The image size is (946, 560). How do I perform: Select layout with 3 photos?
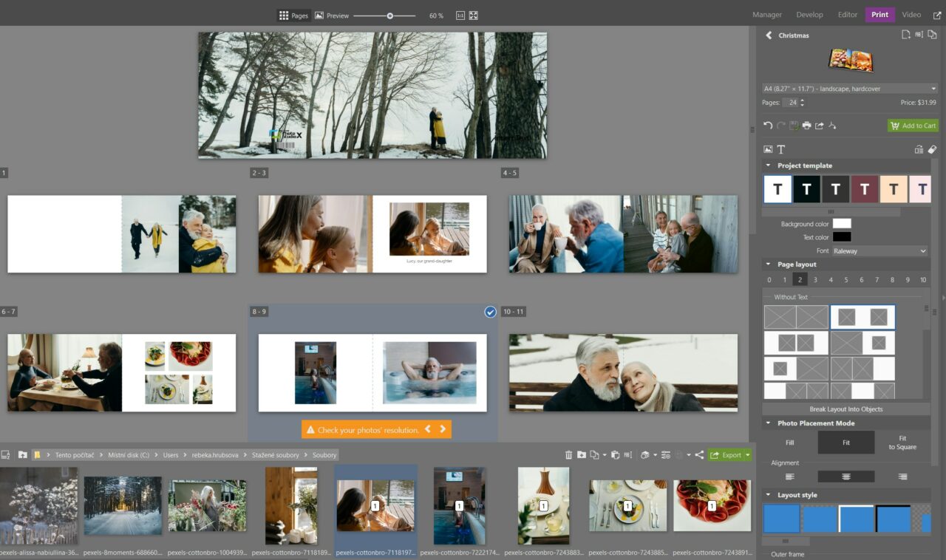[x=815, y=280]
